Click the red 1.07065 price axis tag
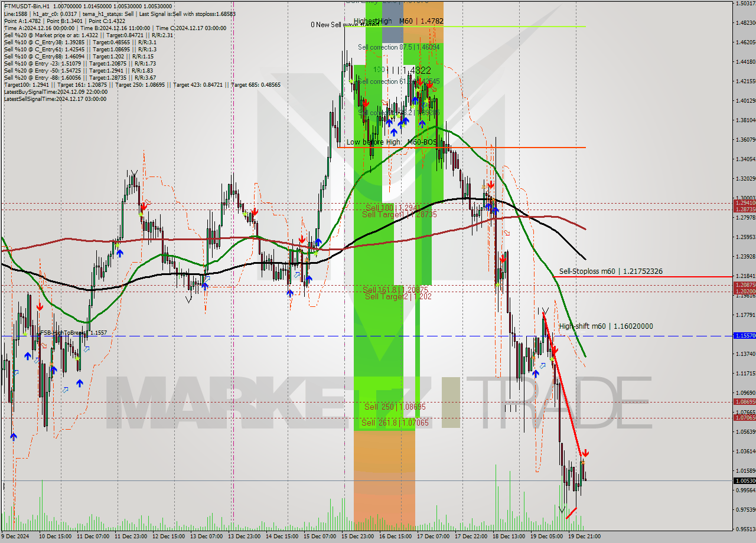Viewport: 756px width, 543px height. pos(744,418)
